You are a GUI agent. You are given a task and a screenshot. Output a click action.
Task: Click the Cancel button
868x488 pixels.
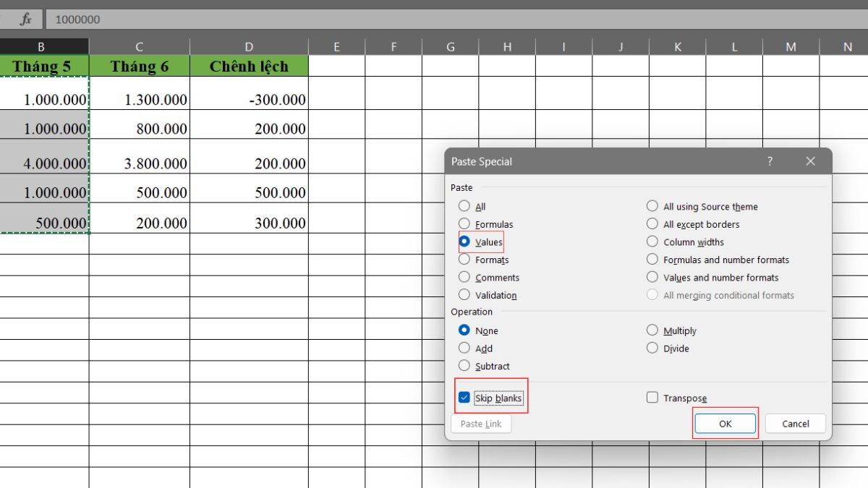tap(795, 423)
